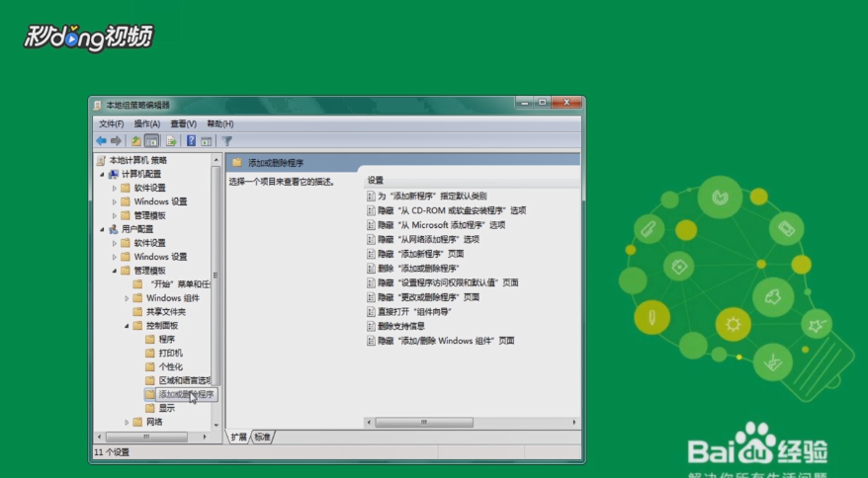Click policy icon beside 删除"添加或删除程序"
This screenshot has height=478, width=868.
tap(372, 269)
